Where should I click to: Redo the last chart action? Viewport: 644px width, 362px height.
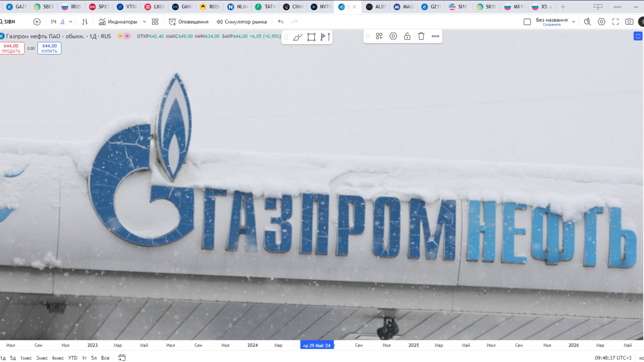pos(295,22)
